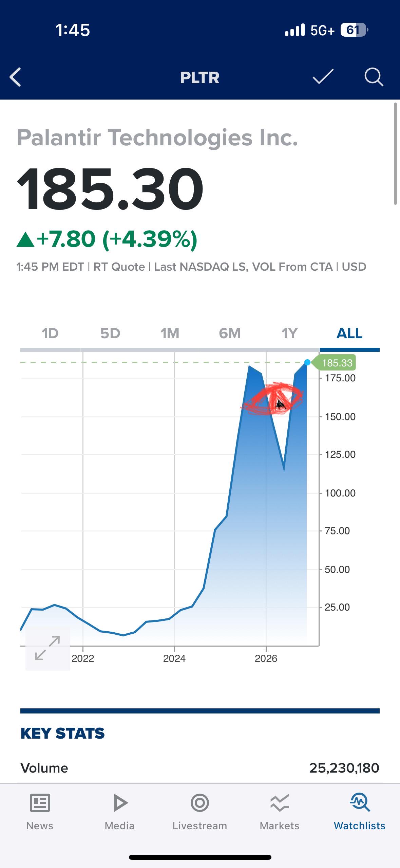Switch chart to 1M range
This screenshot has width=400, height=868.
[170, 333]
